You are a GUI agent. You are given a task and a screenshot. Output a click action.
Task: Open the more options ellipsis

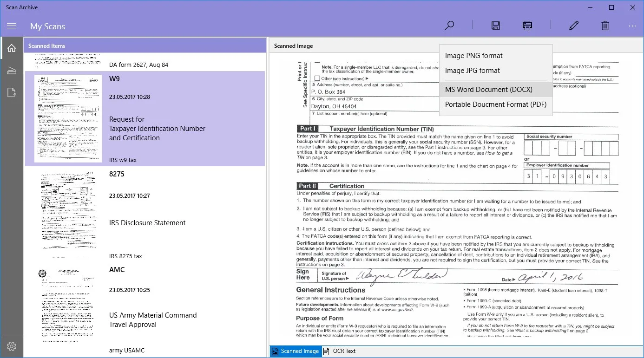632,26
